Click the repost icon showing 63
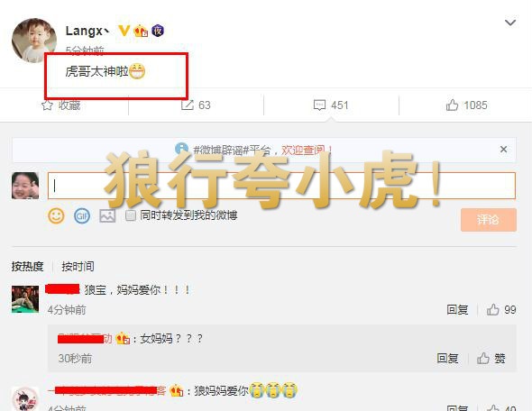 click(188, 105)
